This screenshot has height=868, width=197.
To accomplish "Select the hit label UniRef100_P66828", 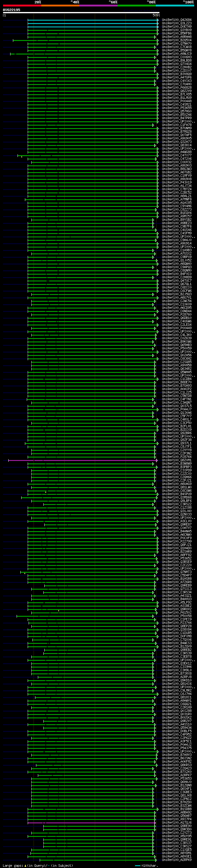I will tap(177, 88).
